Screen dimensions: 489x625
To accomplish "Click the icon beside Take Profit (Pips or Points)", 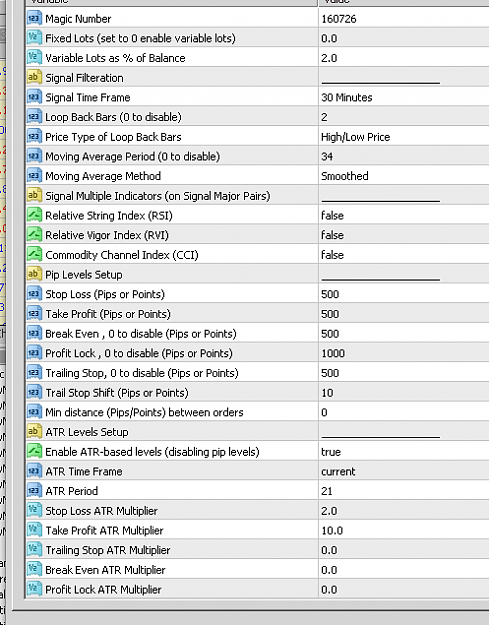I will pyautogui.click(x=34, y=313).
